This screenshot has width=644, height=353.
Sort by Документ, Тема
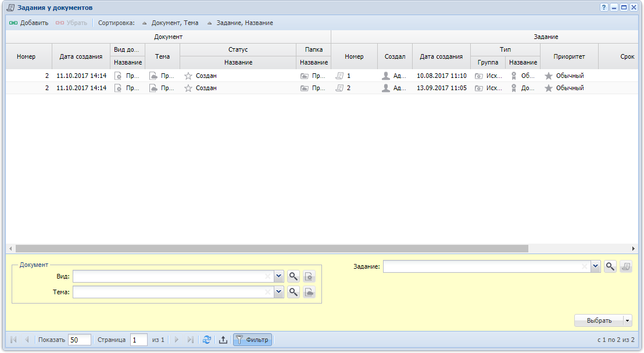[x=170, y=23]
